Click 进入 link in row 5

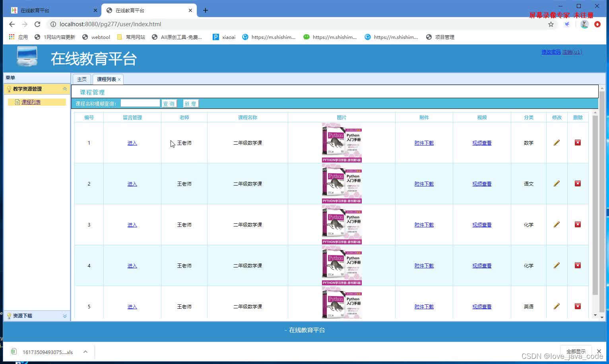132,307
